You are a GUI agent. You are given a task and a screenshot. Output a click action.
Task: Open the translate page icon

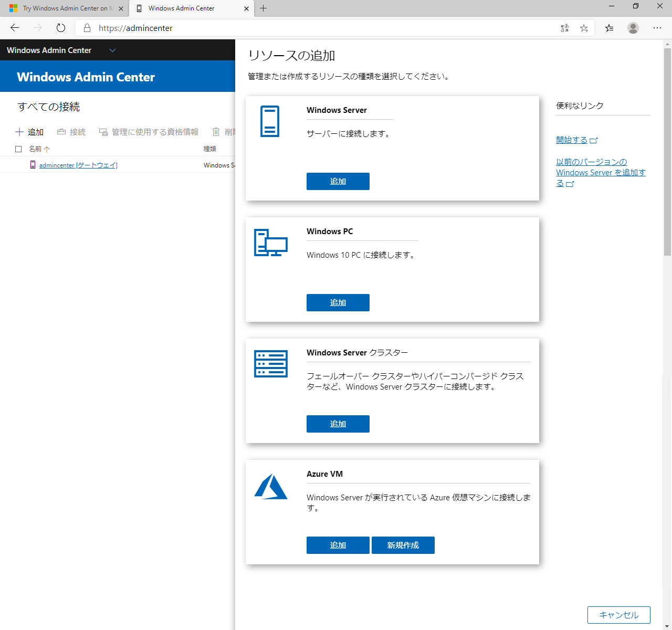pyautogui.click(x=565, y=28)
